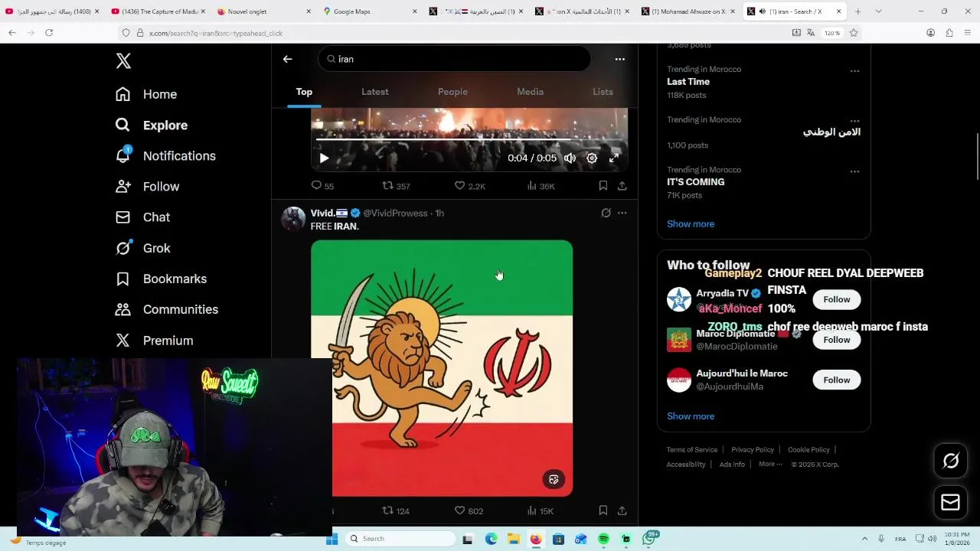
Task: Bookmark the FREE IRAN post
Action: click(x=603, y=510)
